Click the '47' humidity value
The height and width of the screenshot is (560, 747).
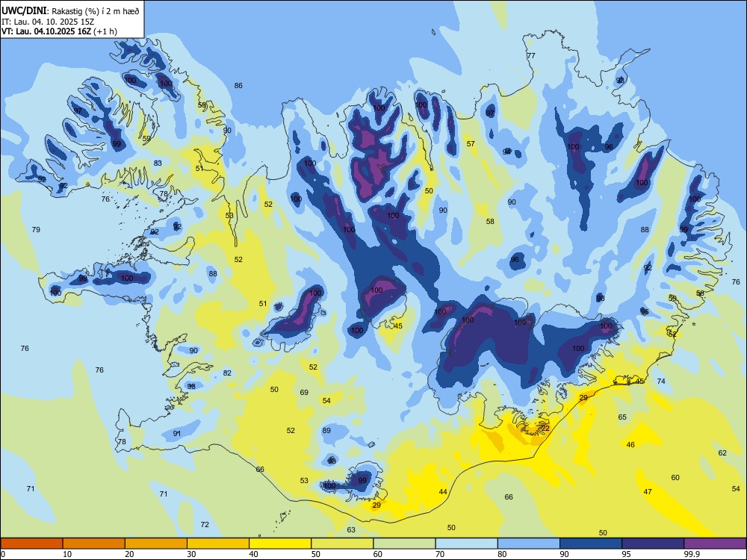tap(648, 491)
